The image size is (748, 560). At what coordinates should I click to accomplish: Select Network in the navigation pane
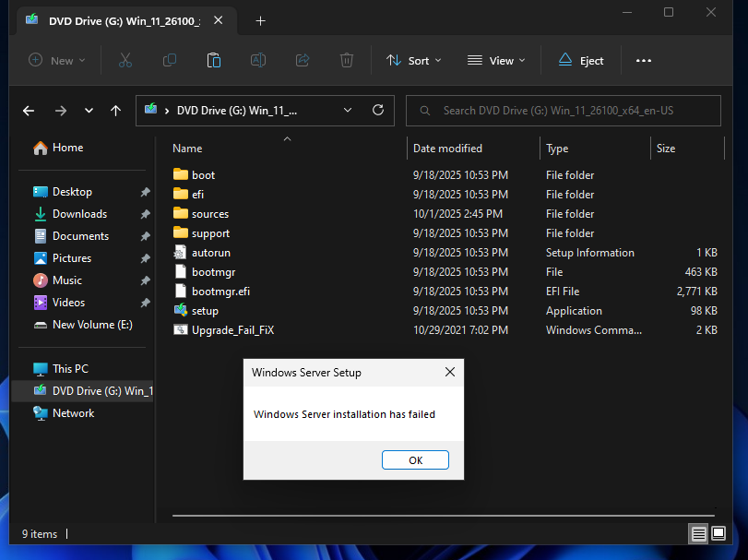pos(64,413)
